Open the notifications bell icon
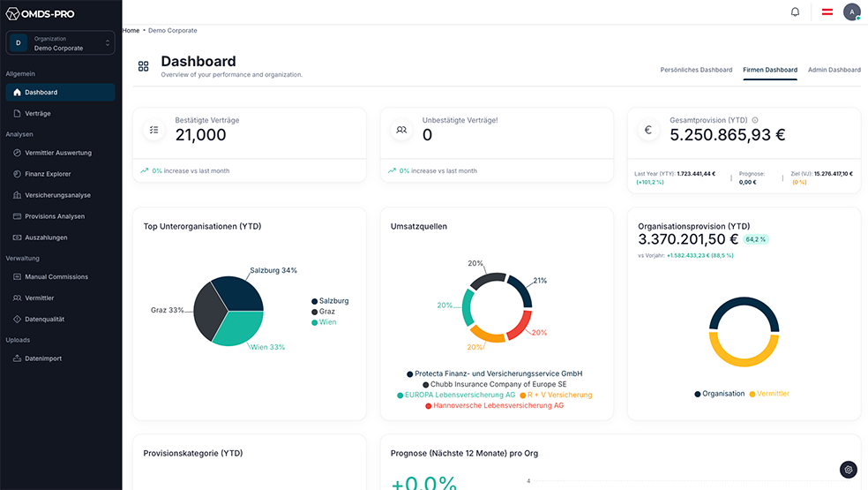This screenshot has height=490, width=868. [795, 12]
